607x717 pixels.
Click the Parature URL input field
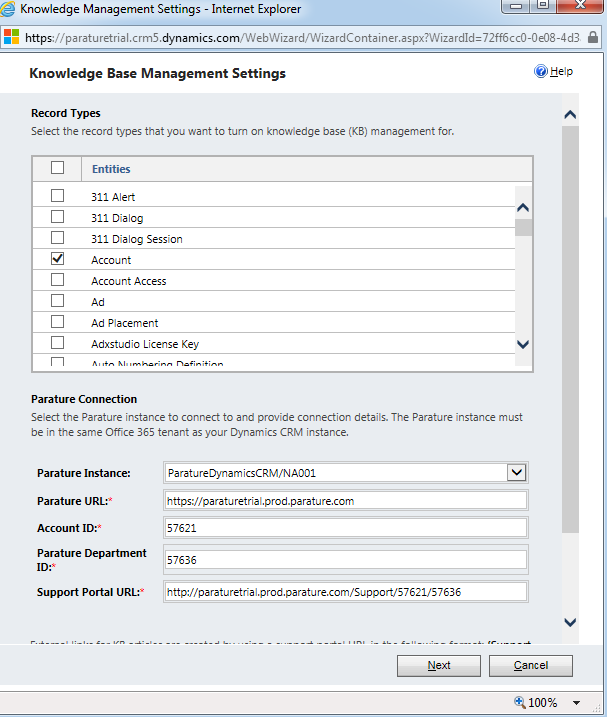pyautogui.click(x=345, y=501)
